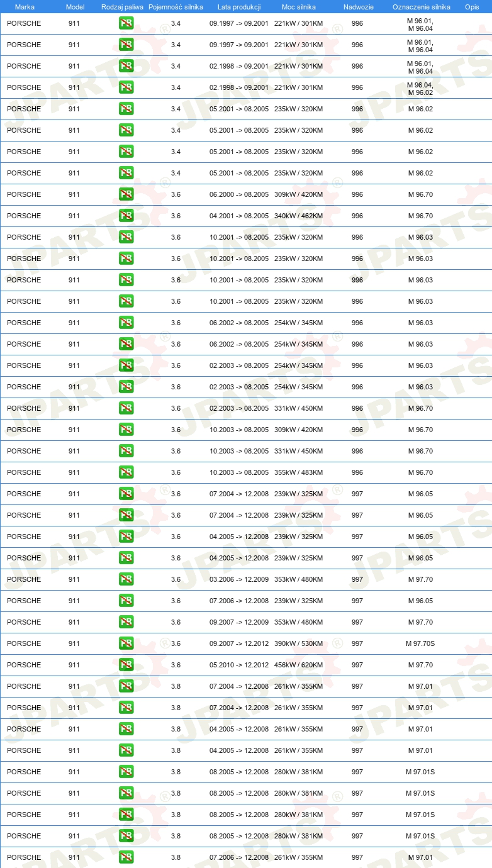Click M 97.01 in the 07.2006 -> 12.2008 row
The height and width of the screenshot is (868, 492).
(420, 857)
